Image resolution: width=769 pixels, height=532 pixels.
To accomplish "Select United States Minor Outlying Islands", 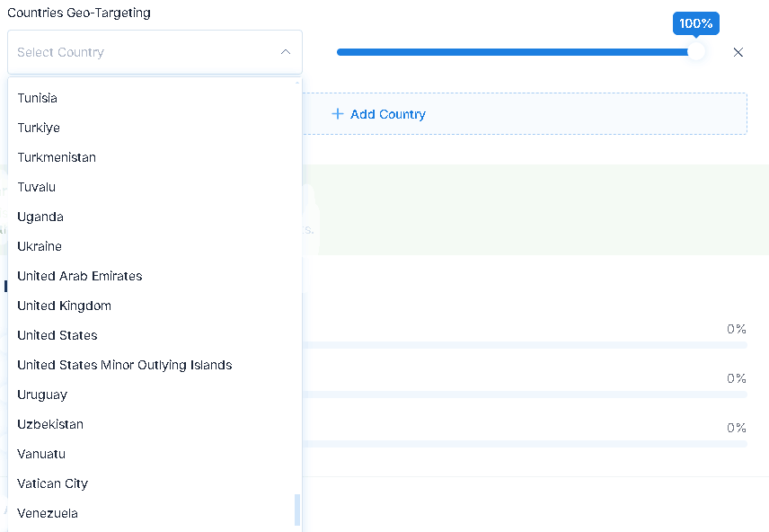I will coord(155,365).
